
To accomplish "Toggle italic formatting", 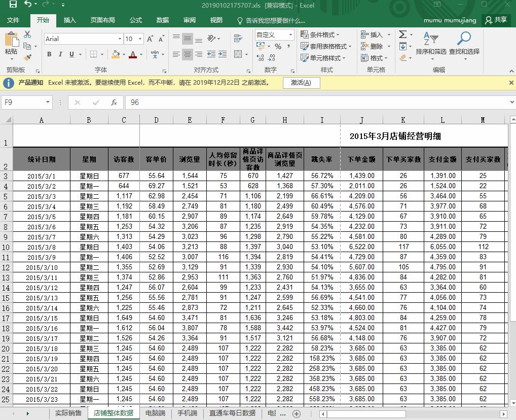I will coord(60,53).
